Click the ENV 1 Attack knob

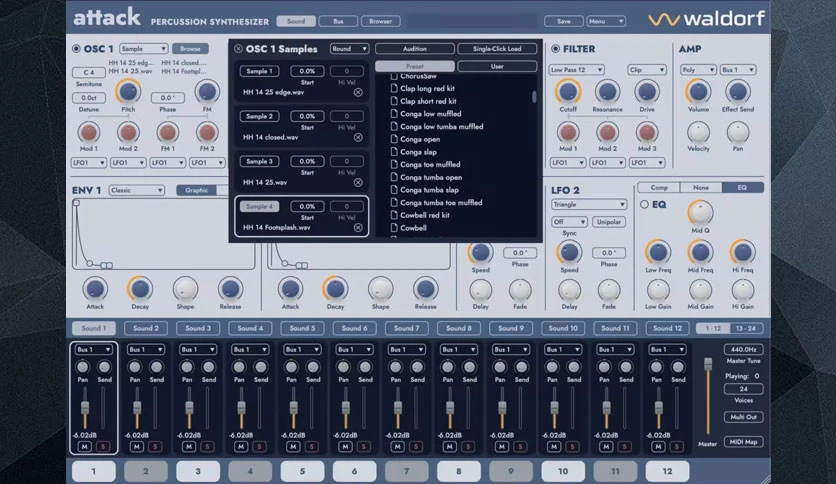pyautogui.click(x=95, y=289)
